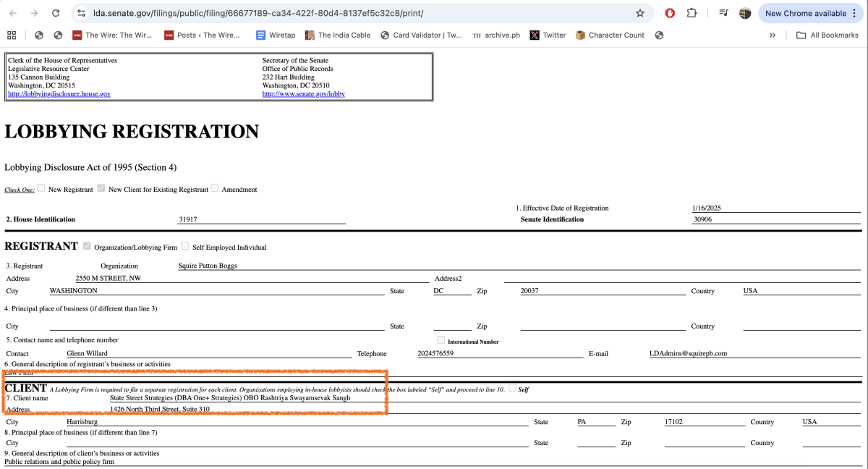This screenshot has width=868, height=469.
Task: Reload the page with the refresh icon
Action: point(56,13)
